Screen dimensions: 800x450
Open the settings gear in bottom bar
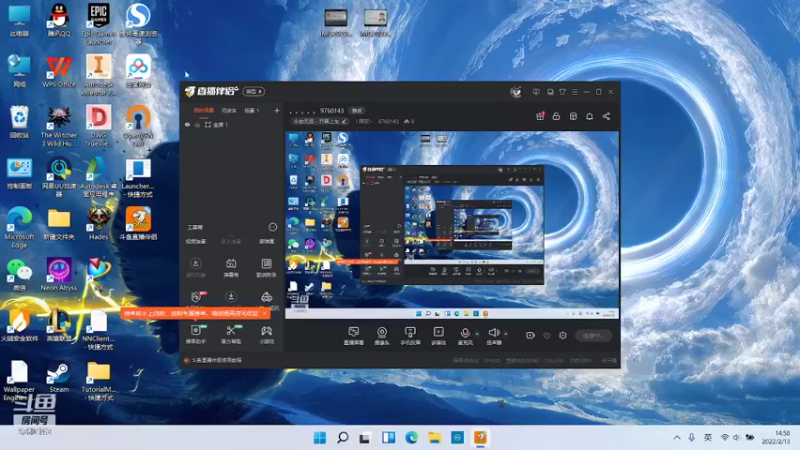563,335
